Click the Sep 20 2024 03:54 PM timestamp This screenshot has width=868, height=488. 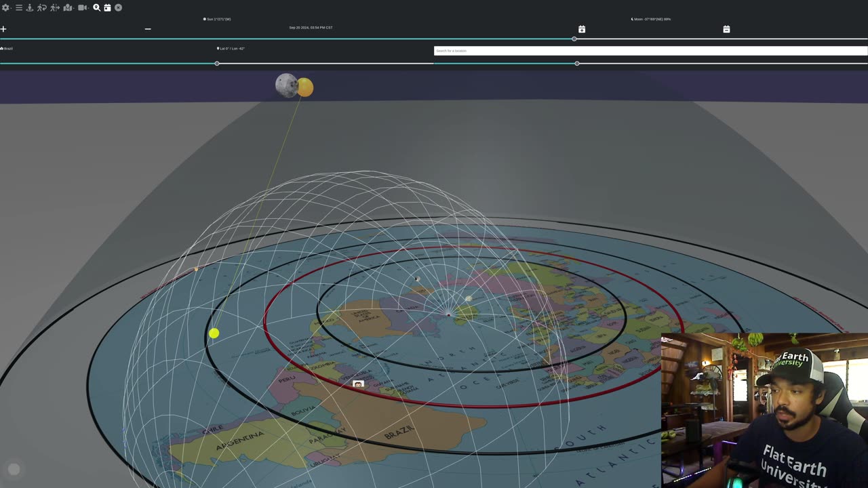tap(311, 28)
